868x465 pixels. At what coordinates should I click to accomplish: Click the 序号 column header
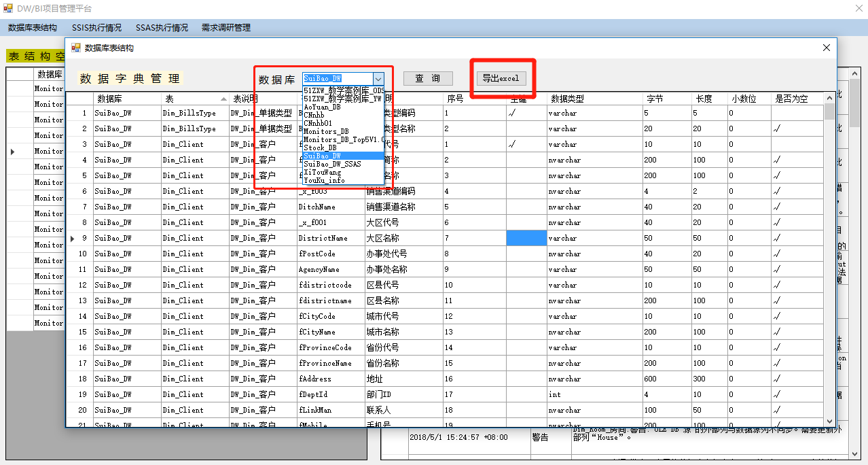475,99
